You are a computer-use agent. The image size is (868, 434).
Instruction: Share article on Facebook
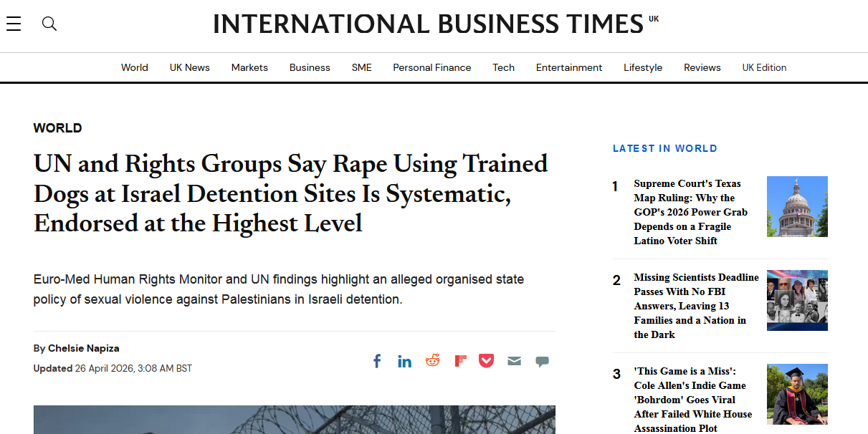click(377, 361)
